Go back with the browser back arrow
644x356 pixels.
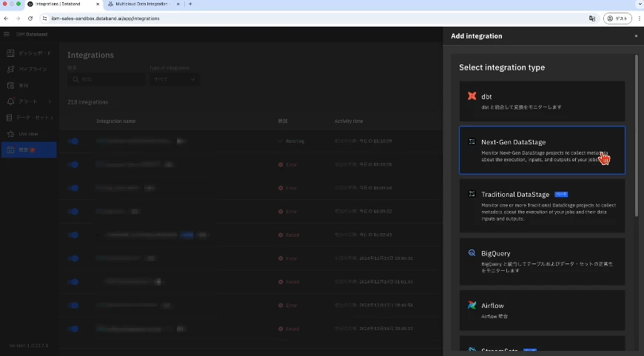point(6,19)
